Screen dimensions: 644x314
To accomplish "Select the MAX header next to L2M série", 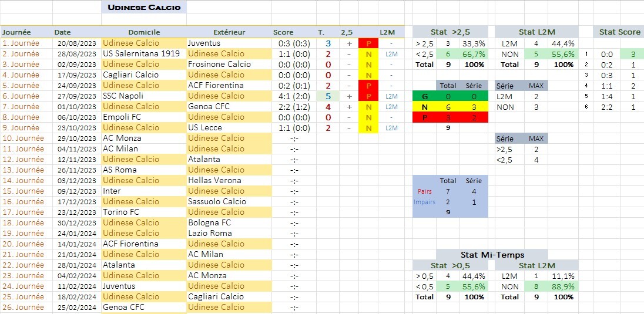I will (536, 86).
